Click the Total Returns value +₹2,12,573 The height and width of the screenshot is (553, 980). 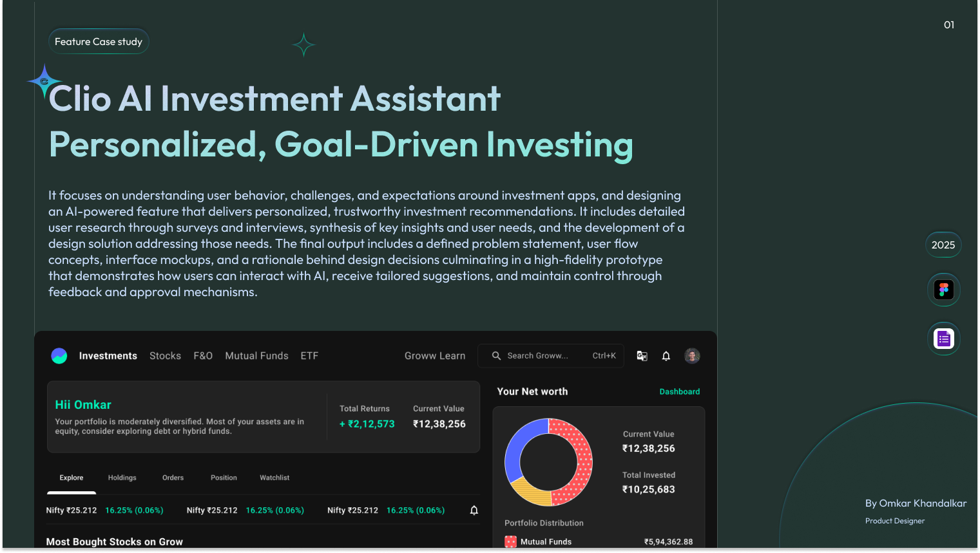(x=367, y=424)
